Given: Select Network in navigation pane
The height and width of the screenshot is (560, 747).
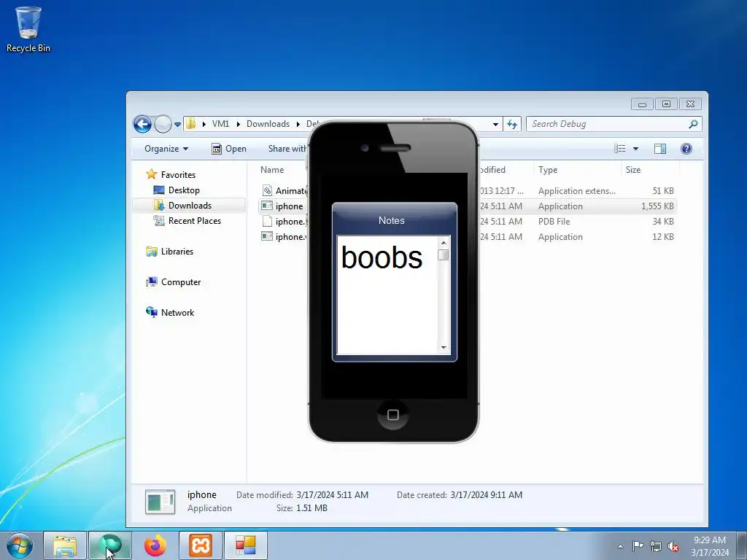Looking at the screenshot, I should click(x=177, y=312).
